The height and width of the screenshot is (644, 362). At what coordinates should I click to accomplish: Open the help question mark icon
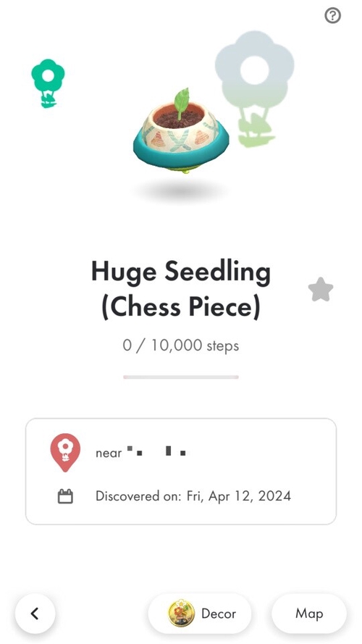click(x=332, y=16)
